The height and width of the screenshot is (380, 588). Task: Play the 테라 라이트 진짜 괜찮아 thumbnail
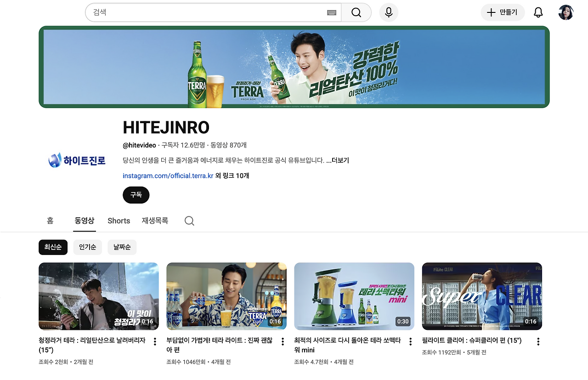226,296
